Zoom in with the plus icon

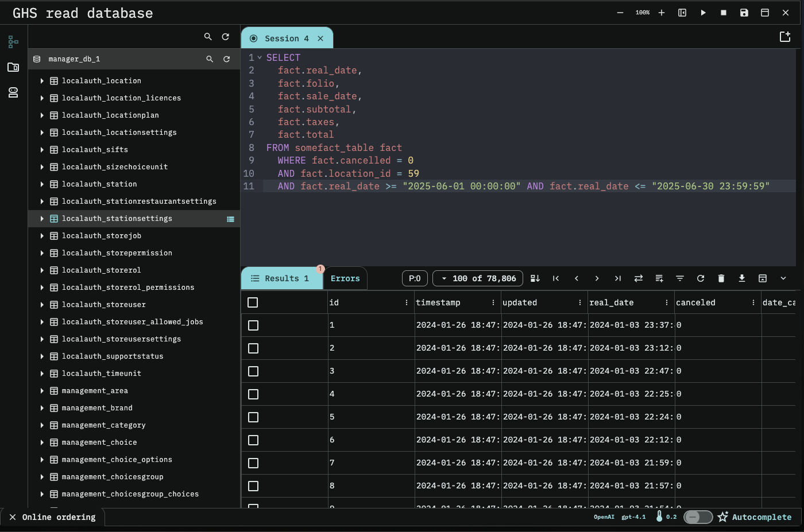tap(662, 13)
